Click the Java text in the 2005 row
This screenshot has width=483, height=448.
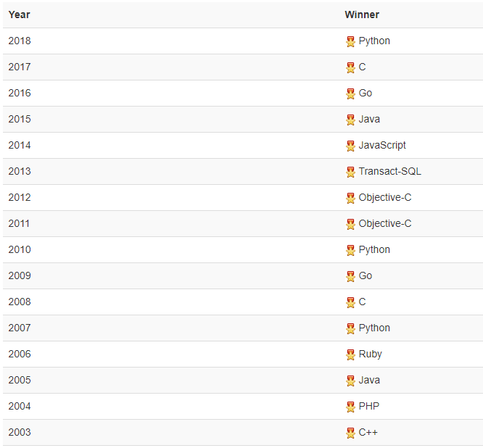369,380
